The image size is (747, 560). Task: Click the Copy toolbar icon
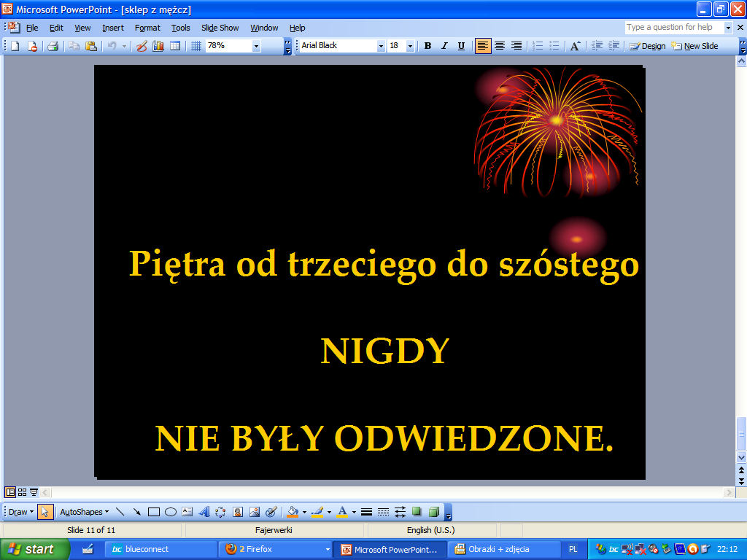(x=74, y=46)
